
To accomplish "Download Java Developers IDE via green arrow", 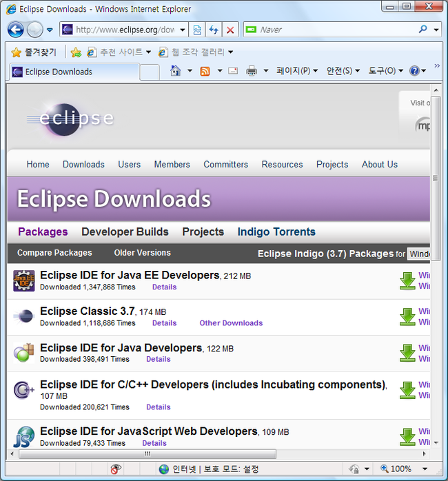I will pos(407,353).
